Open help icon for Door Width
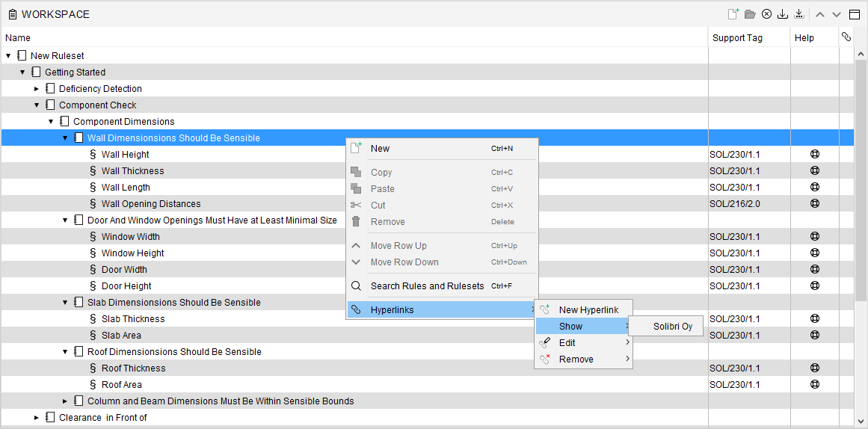868x429 pixels. coord(814,269)
